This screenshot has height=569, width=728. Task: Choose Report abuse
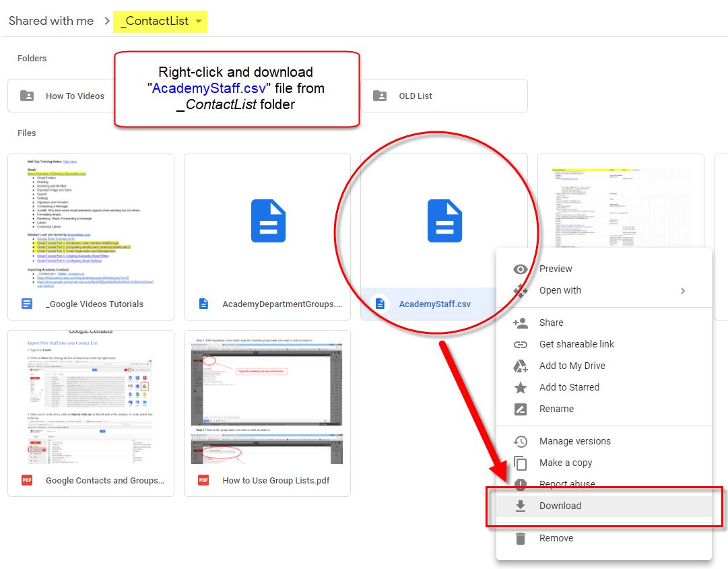(604, 484)
